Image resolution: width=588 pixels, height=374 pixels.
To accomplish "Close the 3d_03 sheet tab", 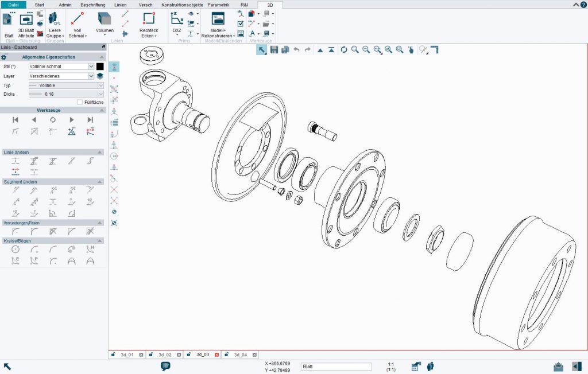I will tap(217, 354).
